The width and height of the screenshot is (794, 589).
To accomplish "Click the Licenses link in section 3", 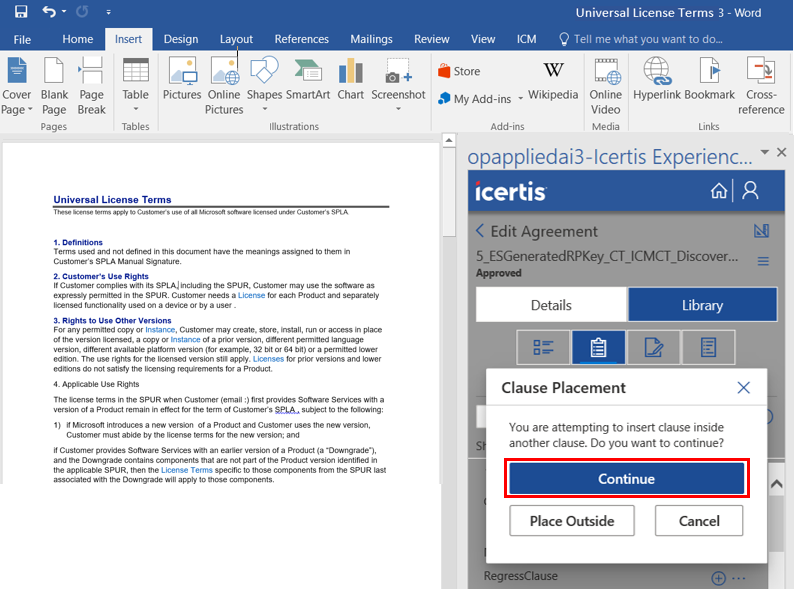I will tap(268, 359).
